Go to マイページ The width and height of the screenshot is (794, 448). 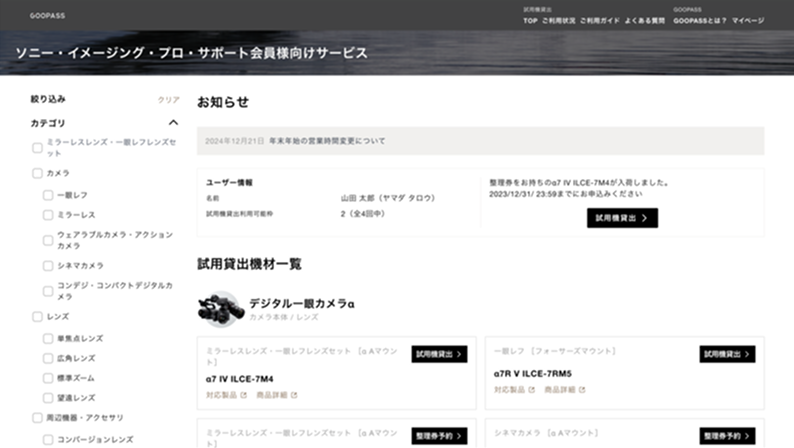[748, 21]
